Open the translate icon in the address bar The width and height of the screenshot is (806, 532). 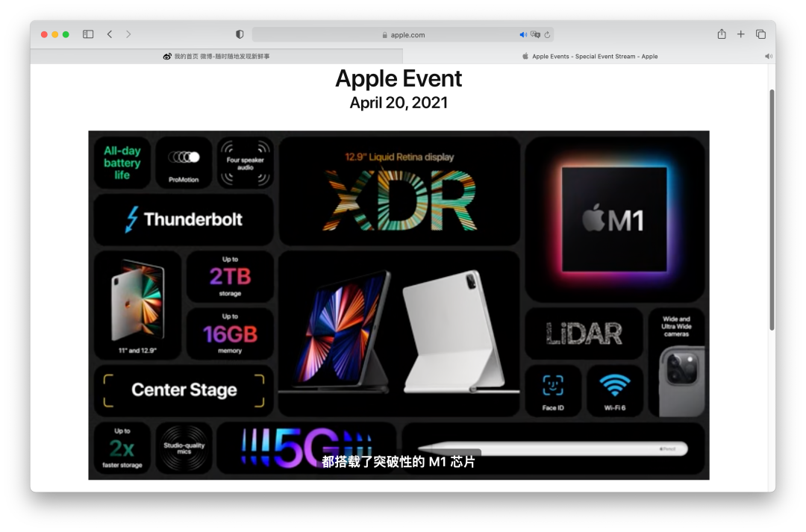click(535, 34)
